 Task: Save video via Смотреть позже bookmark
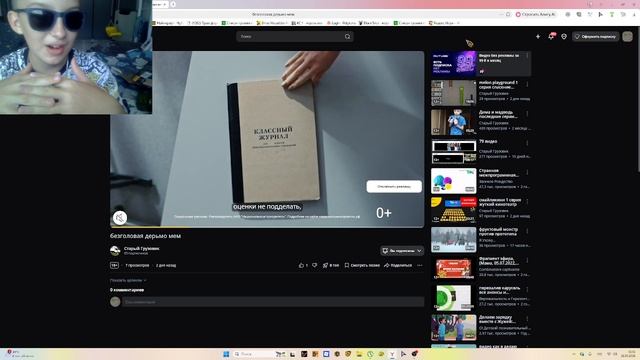point(362,265)
